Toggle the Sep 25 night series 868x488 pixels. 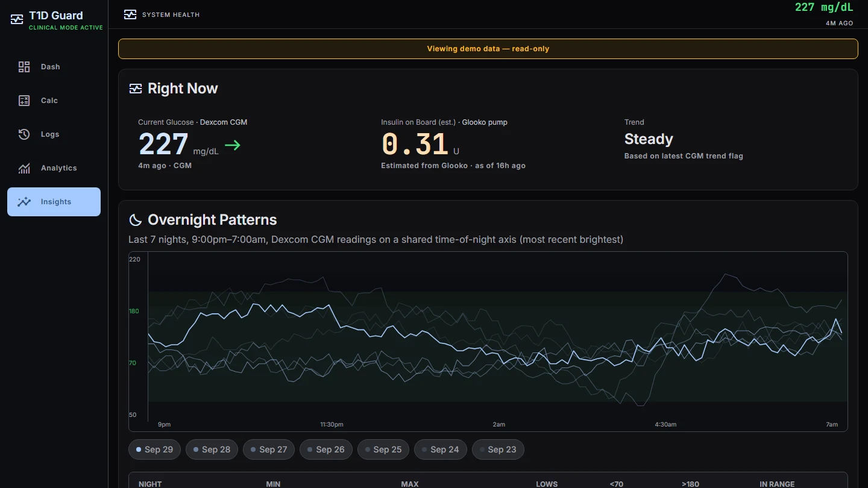point(383,449)
